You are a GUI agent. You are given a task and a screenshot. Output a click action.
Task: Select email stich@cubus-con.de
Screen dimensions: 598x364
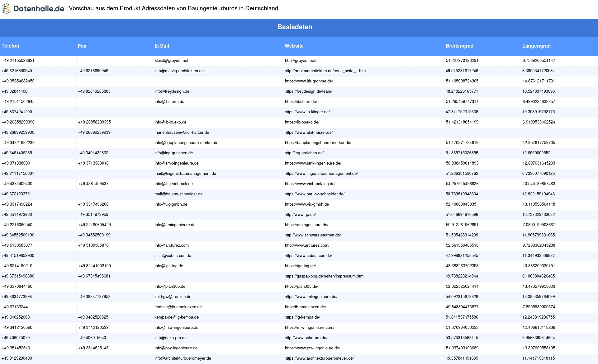173,256
